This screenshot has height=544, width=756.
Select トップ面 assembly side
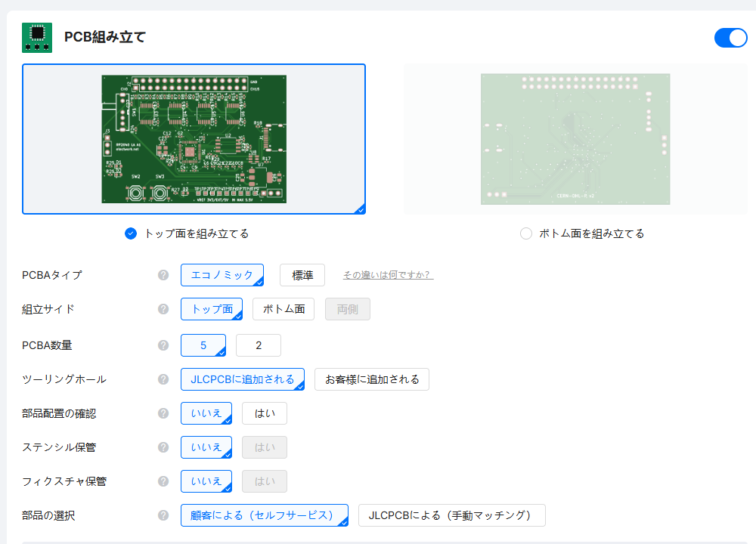pyautogui.click(x=212, y=309)
